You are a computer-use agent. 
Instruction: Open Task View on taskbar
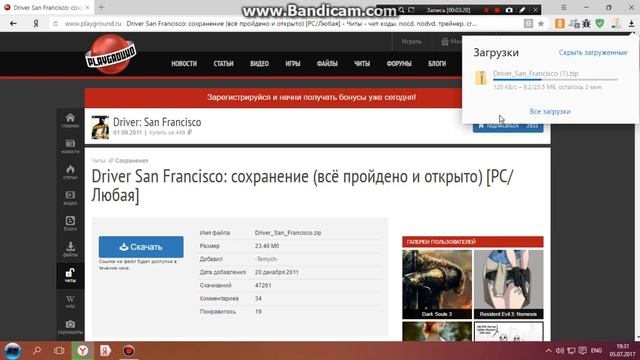coord(59,351)
